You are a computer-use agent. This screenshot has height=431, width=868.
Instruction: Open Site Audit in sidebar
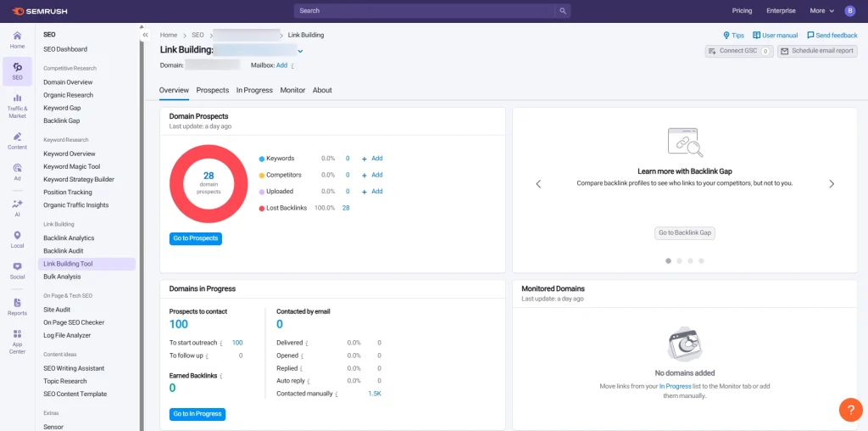[x=57, y=310]
